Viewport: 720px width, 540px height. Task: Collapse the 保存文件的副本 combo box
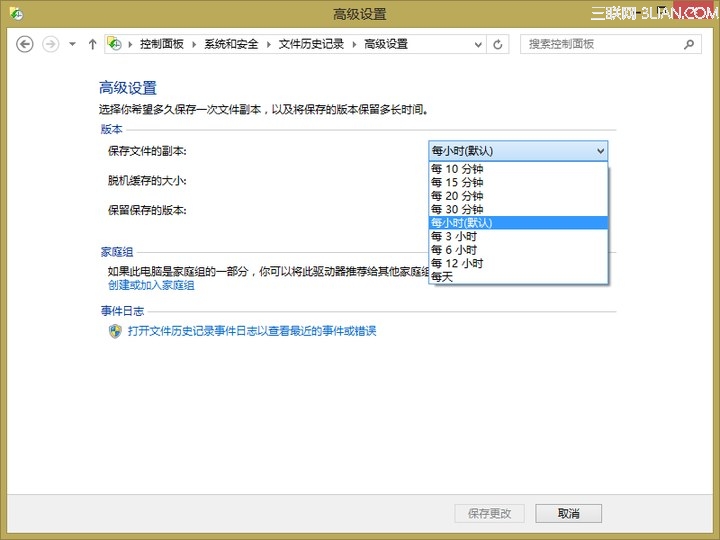tap(518, 151)
